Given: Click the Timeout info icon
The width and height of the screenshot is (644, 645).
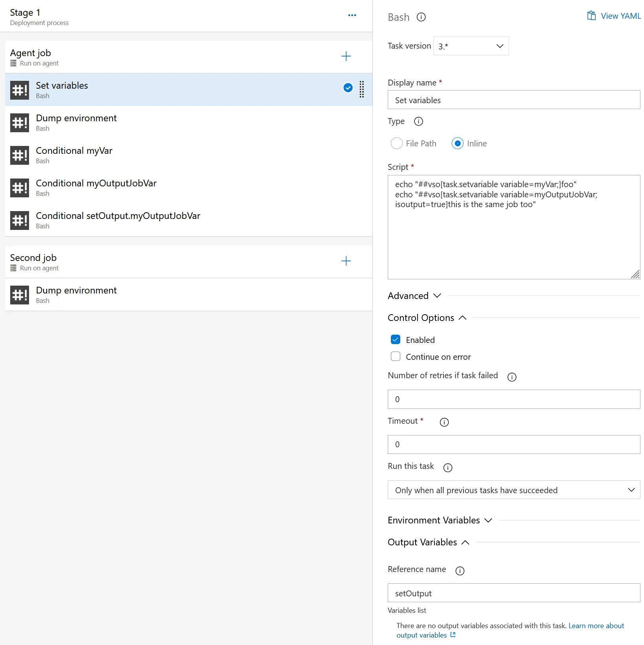Looking at the screenshot, I should (444, 422).
